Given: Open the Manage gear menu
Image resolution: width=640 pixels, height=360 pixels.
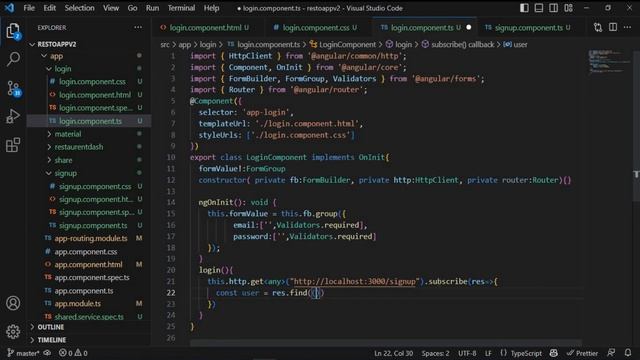Looking at the screenshot, I should point(13,331).
